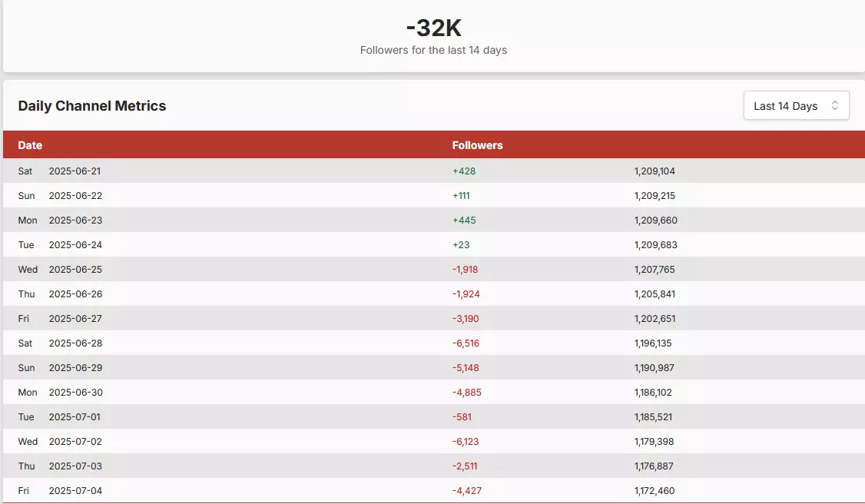Click the +428 follower change value
865x504 pixels.
464,171
